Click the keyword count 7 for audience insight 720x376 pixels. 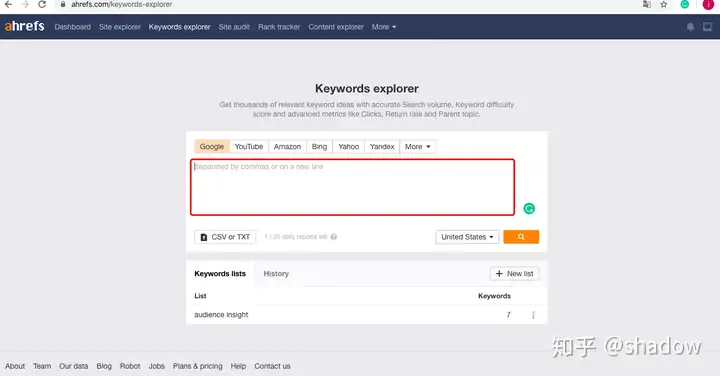coord(508,315)
